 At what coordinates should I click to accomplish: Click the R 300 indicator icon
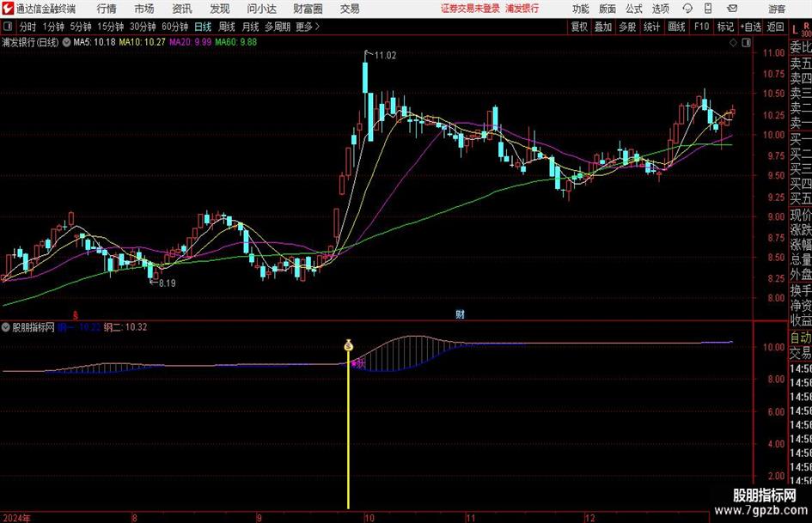(806, 29)
